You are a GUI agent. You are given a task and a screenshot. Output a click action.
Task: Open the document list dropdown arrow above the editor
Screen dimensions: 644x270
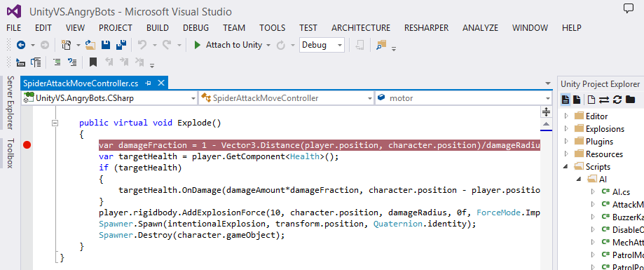click(x=547, y=83)
